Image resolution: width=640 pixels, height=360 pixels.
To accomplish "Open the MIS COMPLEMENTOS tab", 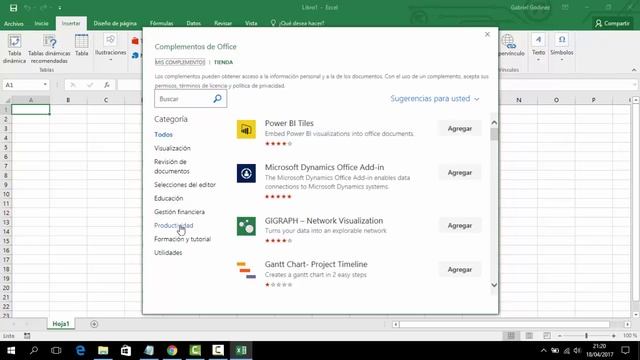I will pyautogui.click(x=180, y=62).
